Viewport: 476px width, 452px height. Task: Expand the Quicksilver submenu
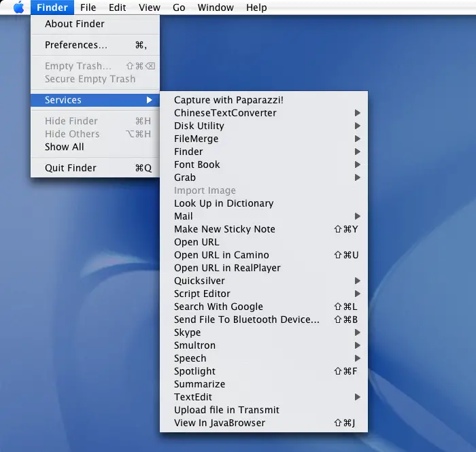click(x=264, y=281)
